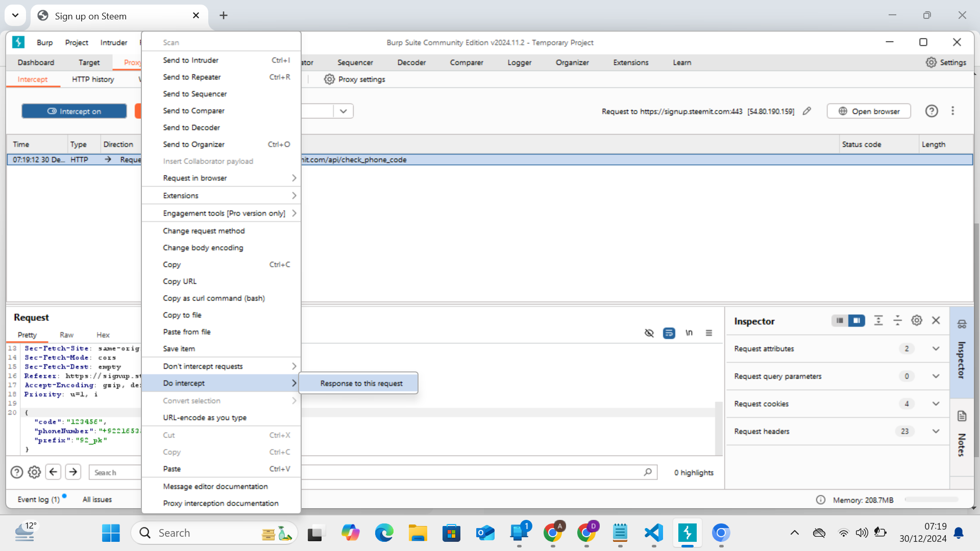Open the Inspector settings gear icon
980x551 pixels.
[917, 320]
